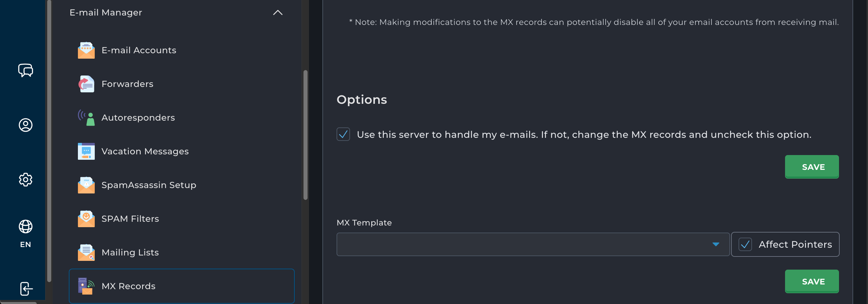Click the Forwarders icon

86,84
